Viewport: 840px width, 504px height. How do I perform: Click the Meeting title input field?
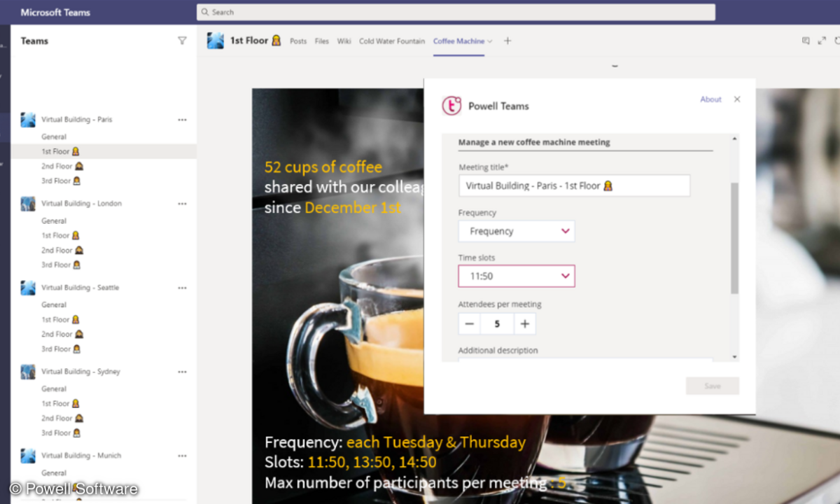coord(574,185)
